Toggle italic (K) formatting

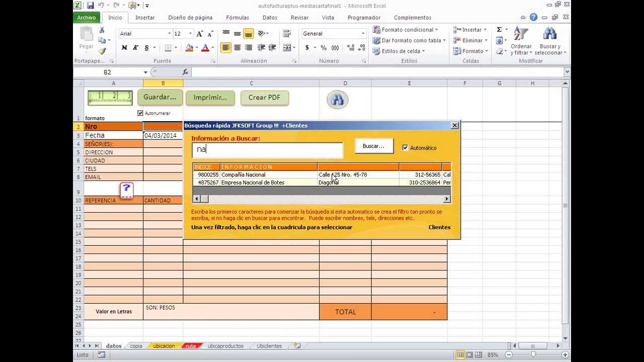tap(135, 48)
